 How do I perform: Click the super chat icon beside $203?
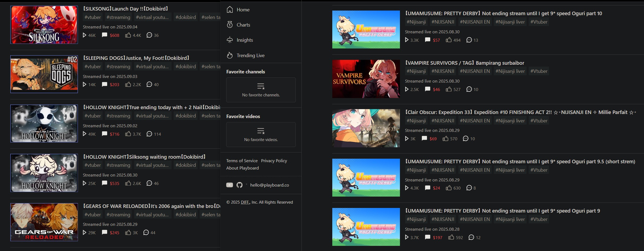point(104,84)
